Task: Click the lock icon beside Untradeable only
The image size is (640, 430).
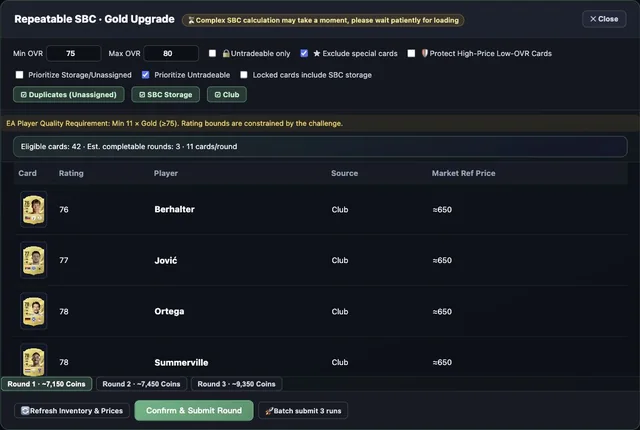Action: [226, 53]
